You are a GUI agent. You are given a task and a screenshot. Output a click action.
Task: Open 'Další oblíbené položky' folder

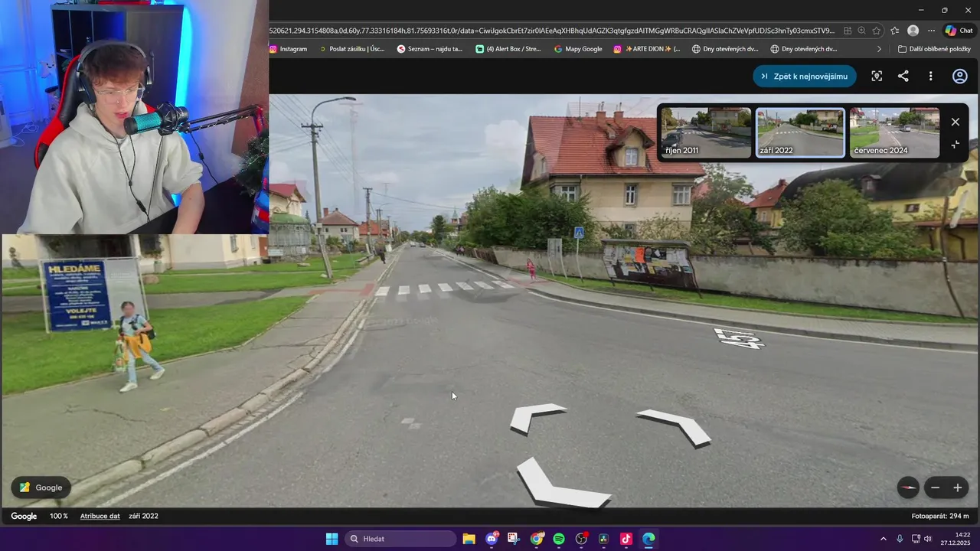point(935,49)
